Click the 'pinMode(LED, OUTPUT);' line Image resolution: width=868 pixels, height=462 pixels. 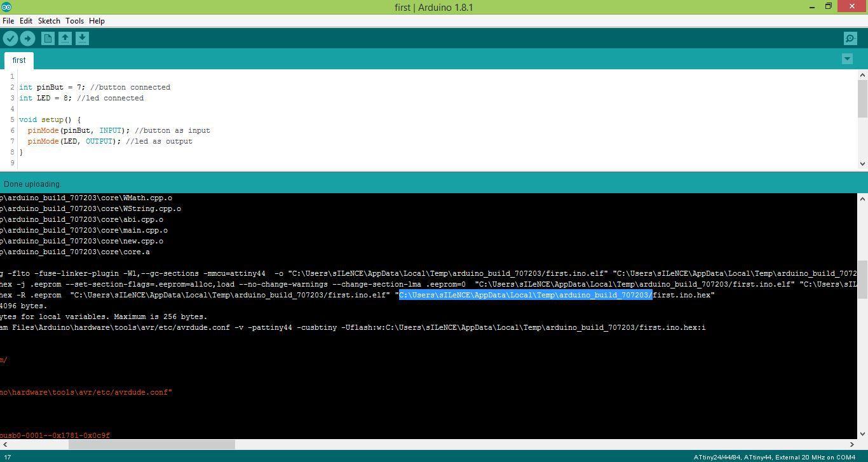[x=110, y=141]
